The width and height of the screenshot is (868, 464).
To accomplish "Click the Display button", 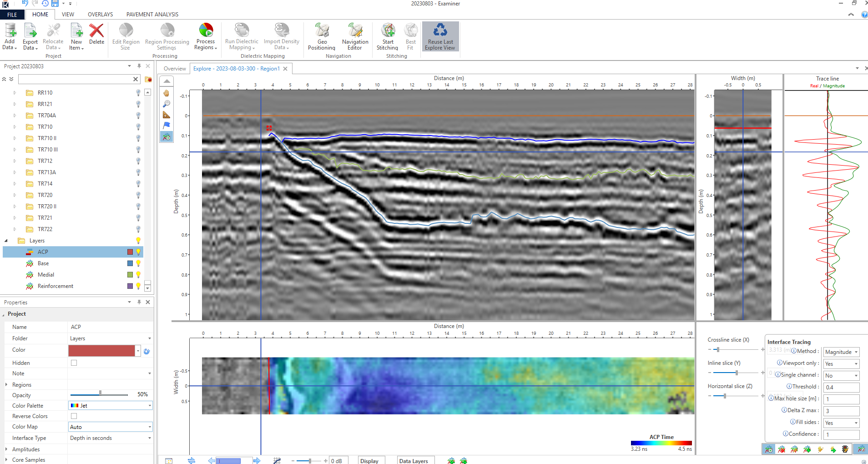I will [369, 461].
